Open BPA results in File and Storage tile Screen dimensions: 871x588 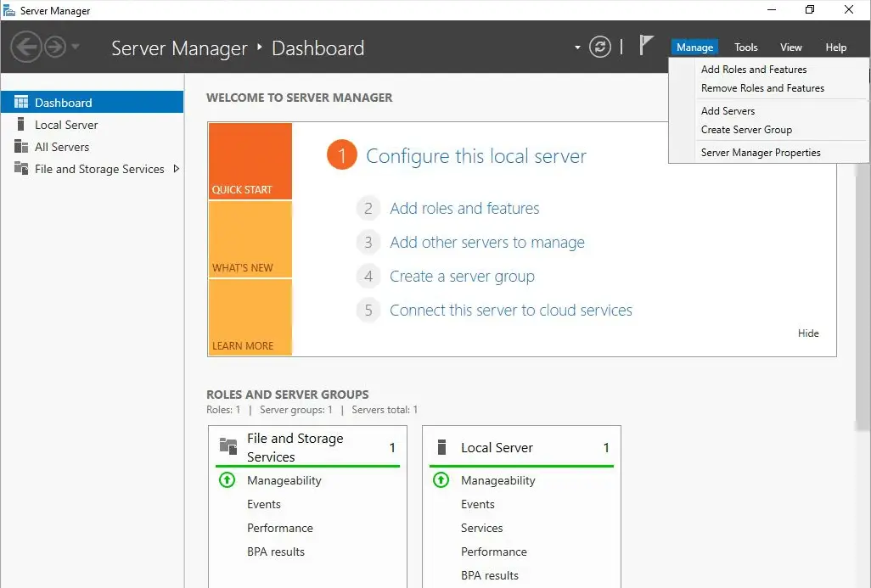click(x=276, y=552)
